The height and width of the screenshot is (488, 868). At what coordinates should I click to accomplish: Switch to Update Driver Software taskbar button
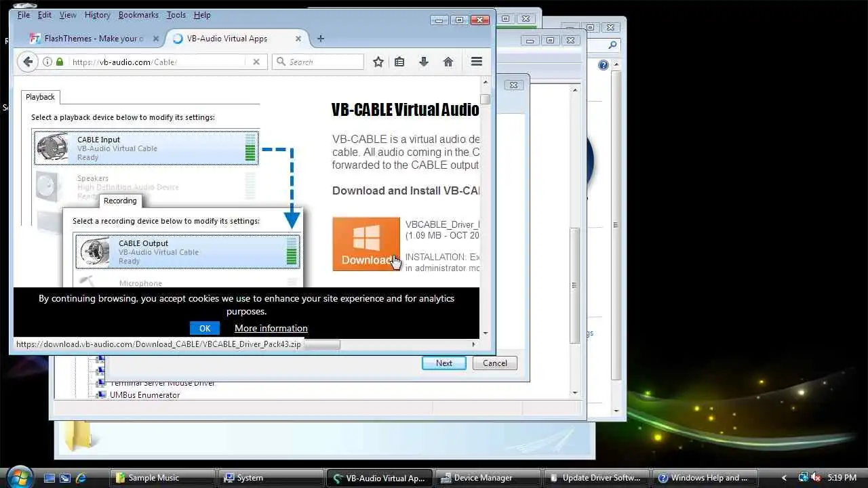[596, 478]
